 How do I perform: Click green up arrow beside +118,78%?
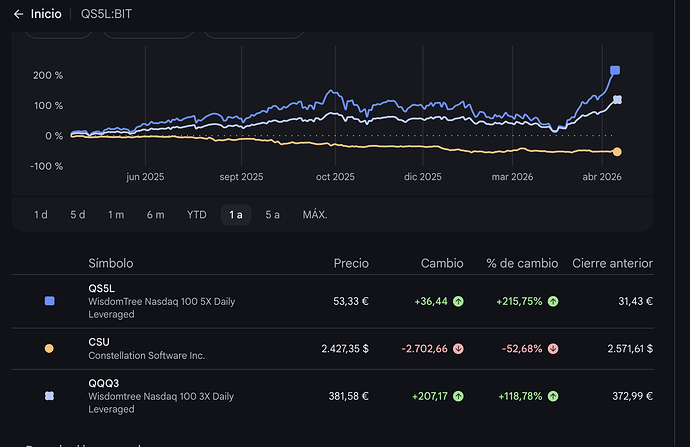(x=553, y=396)
